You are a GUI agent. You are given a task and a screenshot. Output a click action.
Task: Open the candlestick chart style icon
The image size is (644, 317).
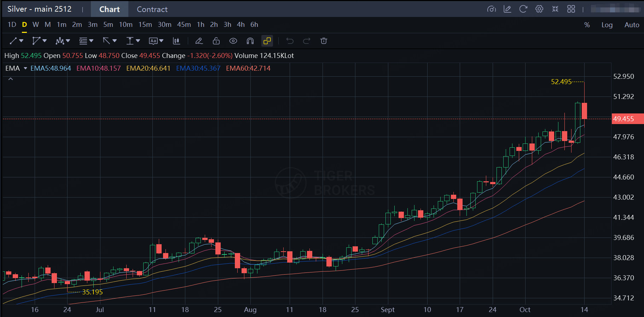(176, 41)
